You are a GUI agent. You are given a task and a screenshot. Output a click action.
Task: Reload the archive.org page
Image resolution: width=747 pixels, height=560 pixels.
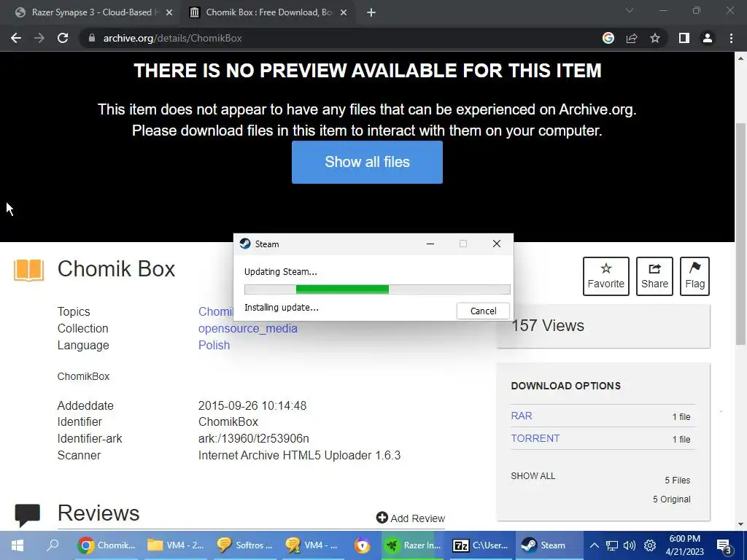point(63,38)
